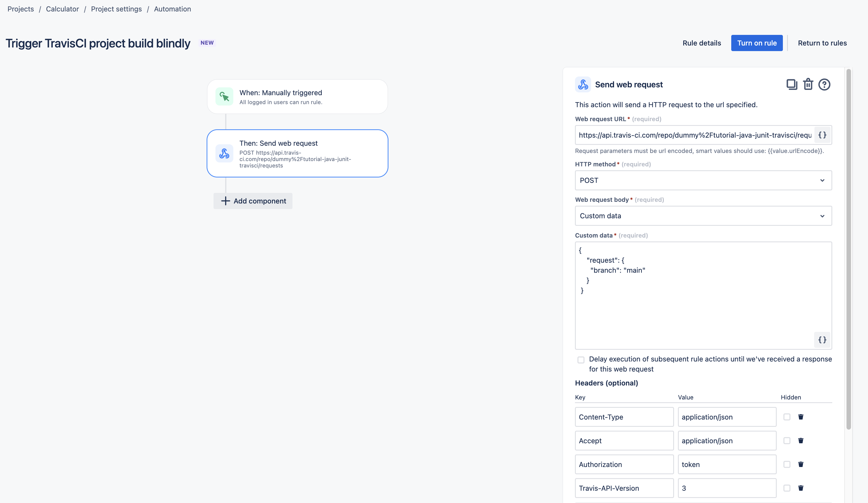Click the manual trigger cursor icon

point(224,97)
